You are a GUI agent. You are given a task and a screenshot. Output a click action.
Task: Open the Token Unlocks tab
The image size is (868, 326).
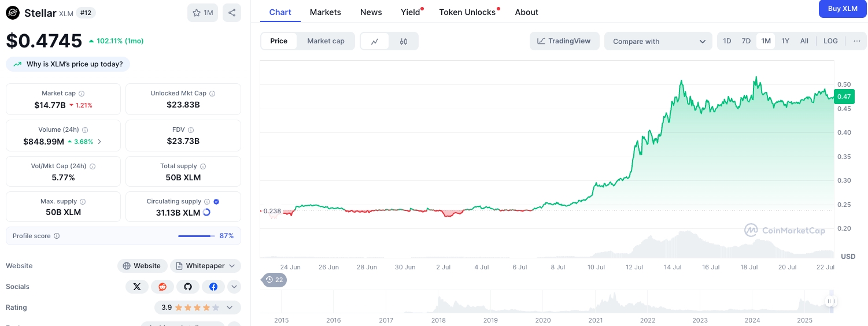pyautogui.click(x=467, y=12)
